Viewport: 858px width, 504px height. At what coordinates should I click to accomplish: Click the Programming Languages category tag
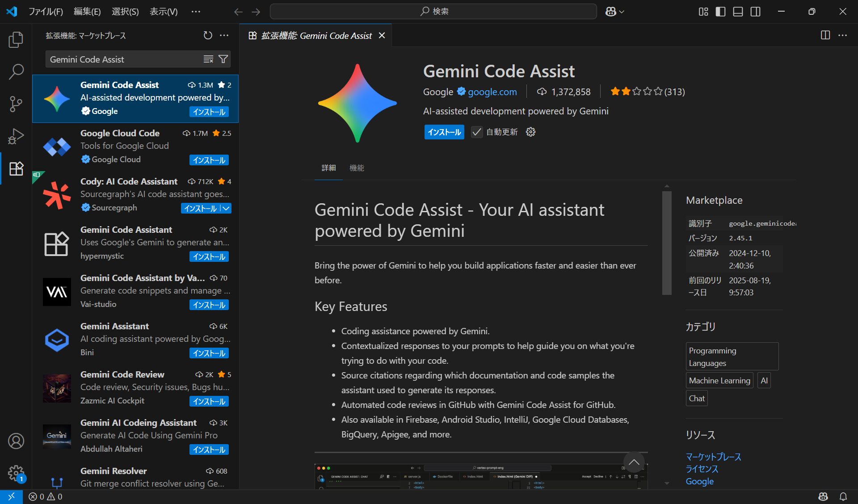click(x=732, y=357)
